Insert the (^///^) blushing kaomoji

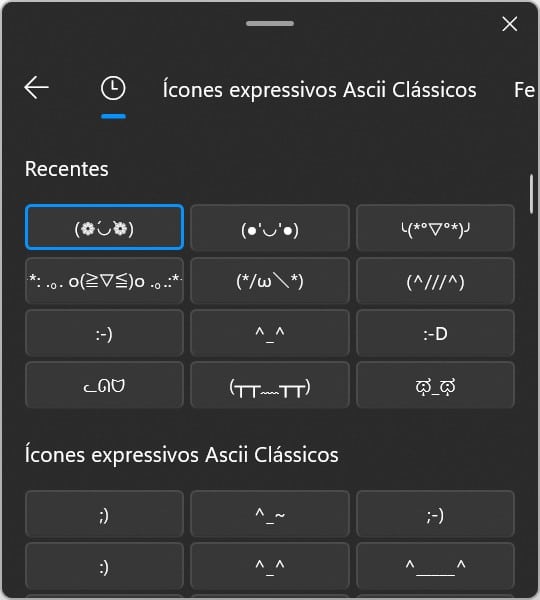pos(435,280)
